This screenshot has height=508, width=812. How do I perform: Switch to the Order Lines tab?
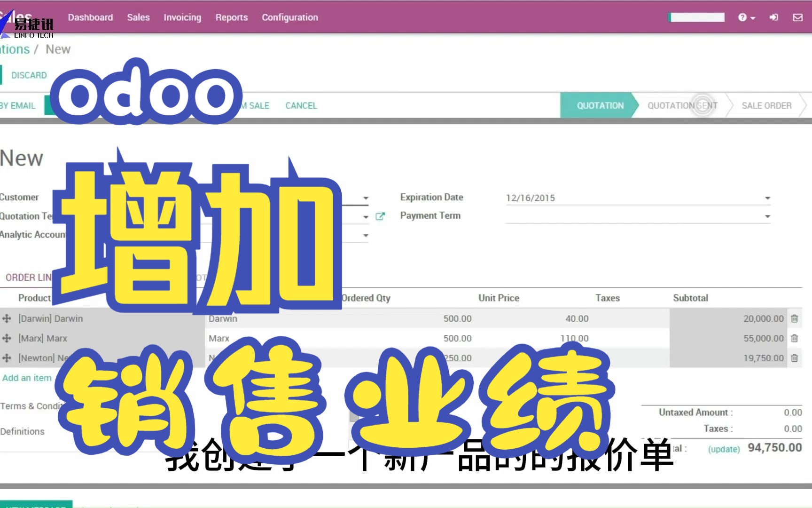point(28,277)
